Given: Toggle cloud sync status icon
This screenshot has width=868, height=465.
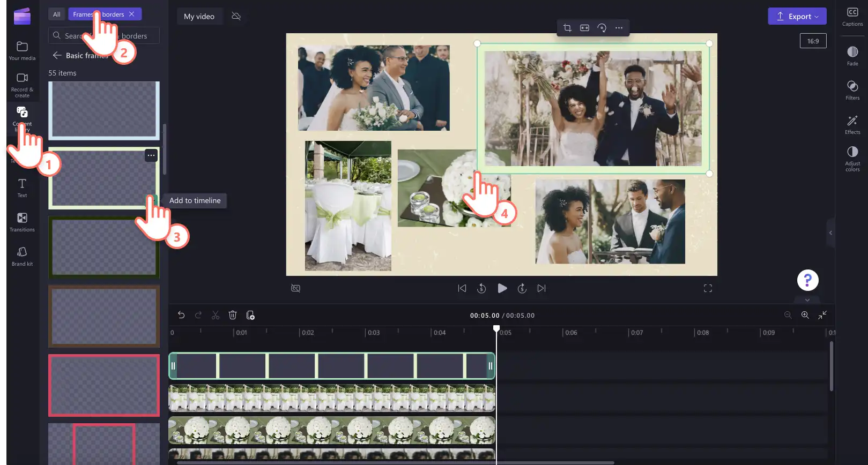Looking at the screenshot, I should (236, 16).
